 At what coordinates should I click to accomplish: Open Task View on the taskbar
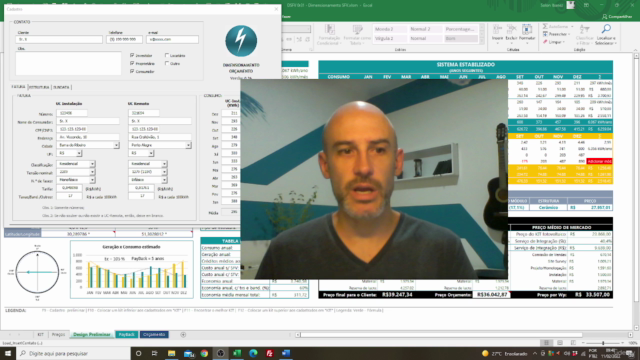(x=154, y=353)
